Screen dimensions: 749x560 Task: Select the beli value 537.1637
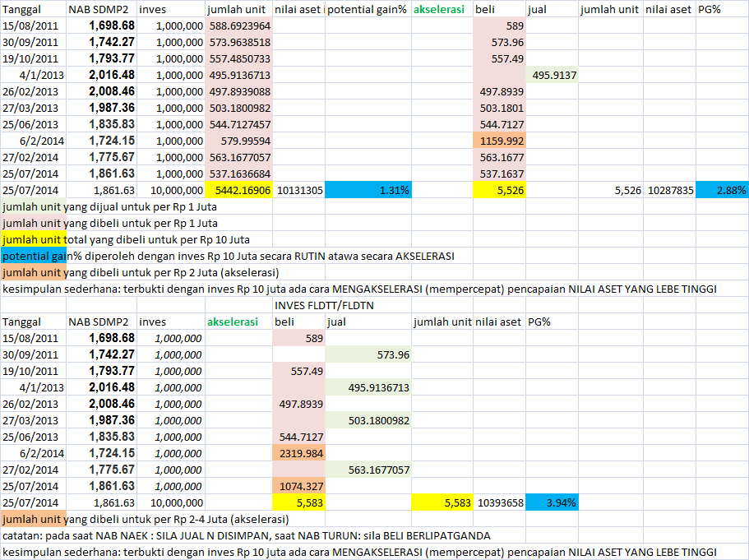[500, 174]
